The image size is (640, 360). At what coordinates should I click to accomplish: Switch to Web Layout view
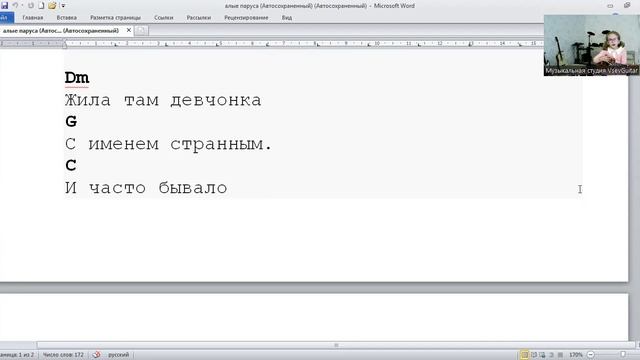coord(542,355)
